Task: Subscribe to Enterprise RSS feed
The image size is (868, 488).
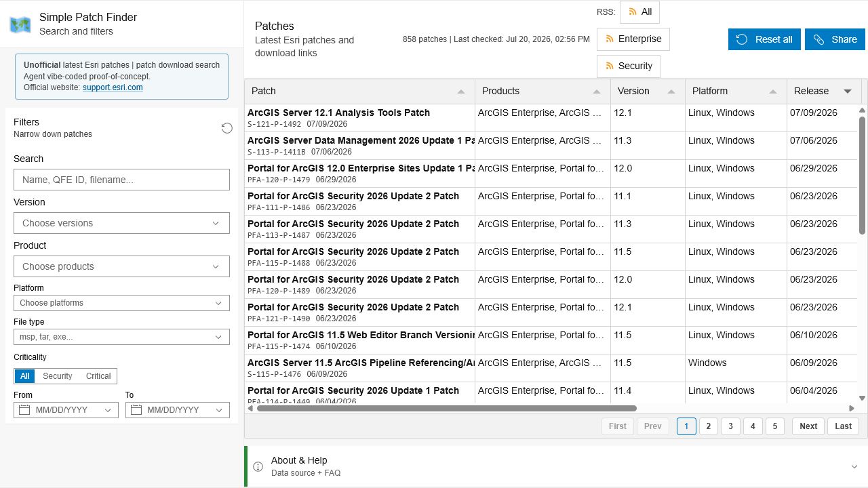Action: pyautogui.click(x=633, y=39)
